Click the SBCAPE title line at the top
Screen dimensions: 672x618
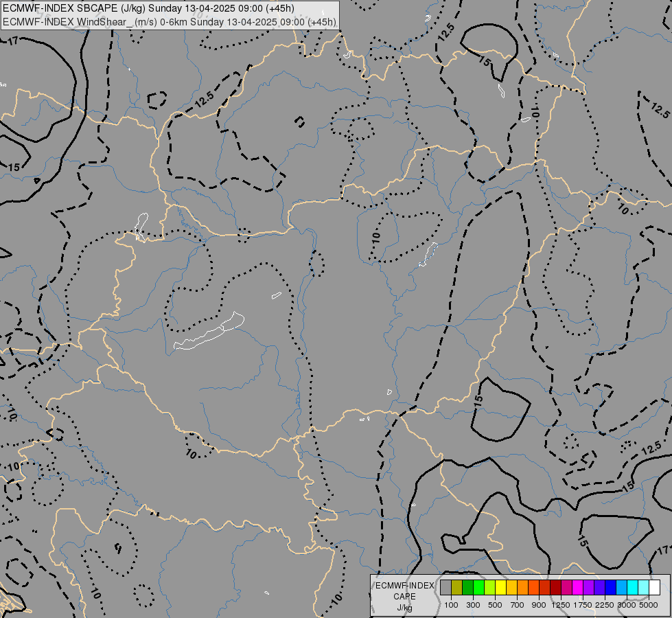click(148, 8)
